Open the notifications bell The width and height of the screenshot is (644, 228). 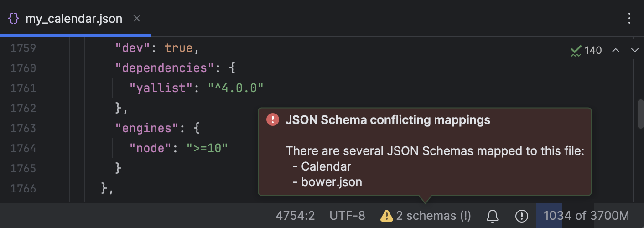[x=493, y=216]
